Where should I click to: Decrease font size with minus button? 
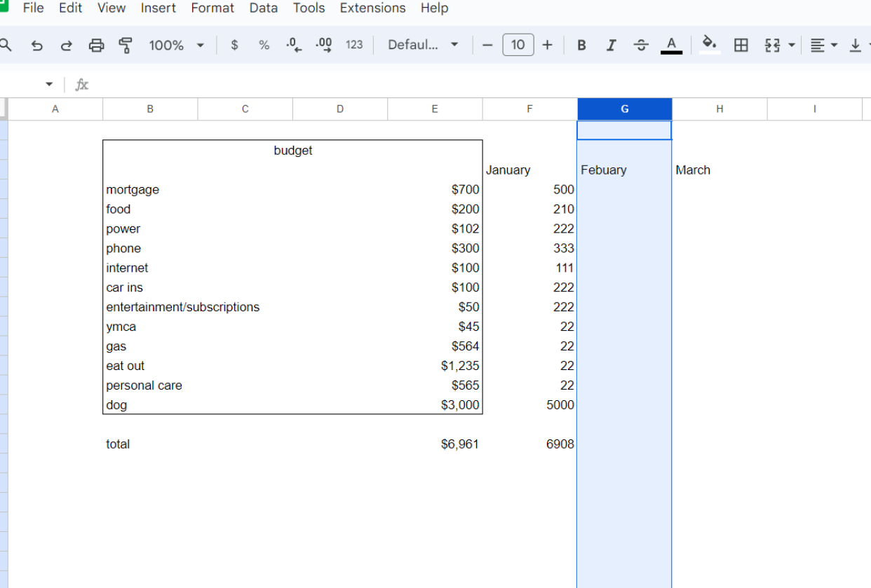tap(487, 45)
